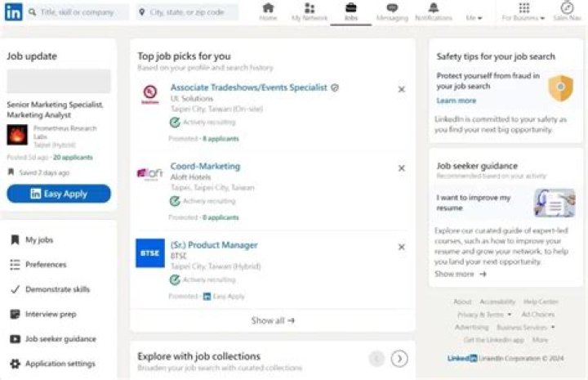The image size is (588, 380).
Task: Click Get the LinkedIn app link
Action: click(x=494, y=340)
